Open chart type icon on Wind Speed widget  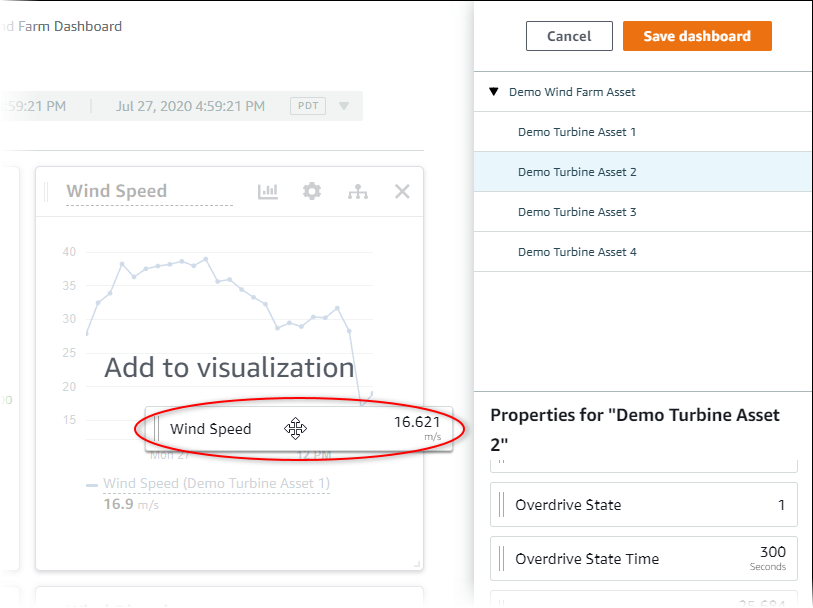[267, 191]
